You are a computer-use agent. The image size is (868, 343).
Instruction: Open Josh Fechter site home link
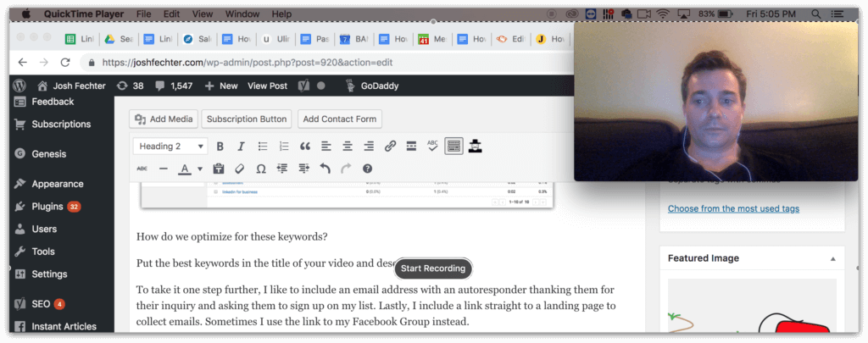coord(71,86)
